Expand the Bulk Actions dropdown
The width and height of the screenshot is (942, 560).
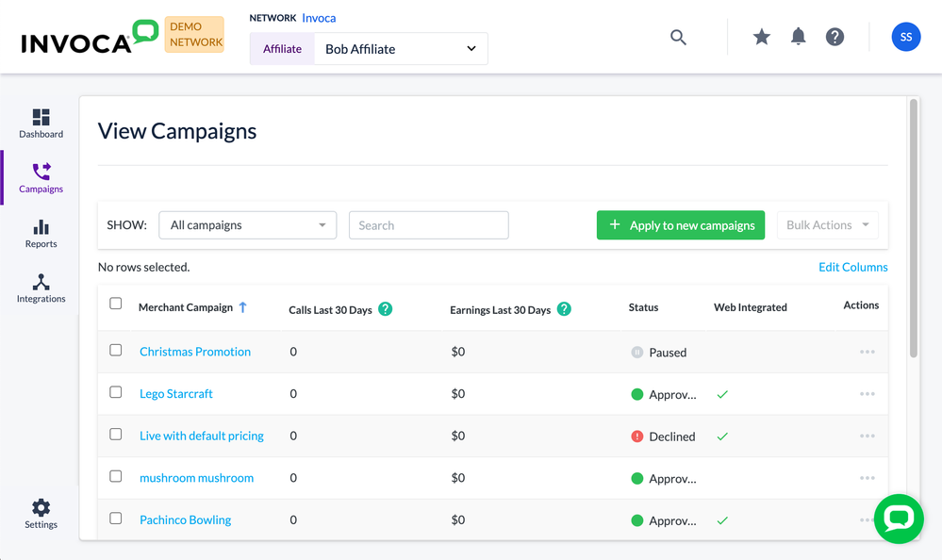point(827,225)
